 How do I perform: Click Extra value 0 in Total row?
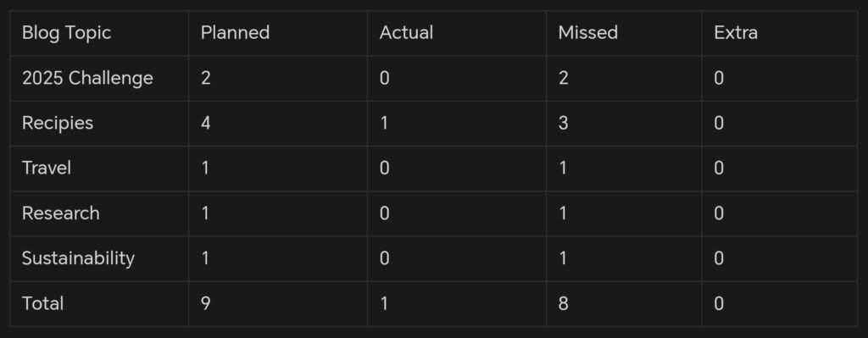[719, 303]
